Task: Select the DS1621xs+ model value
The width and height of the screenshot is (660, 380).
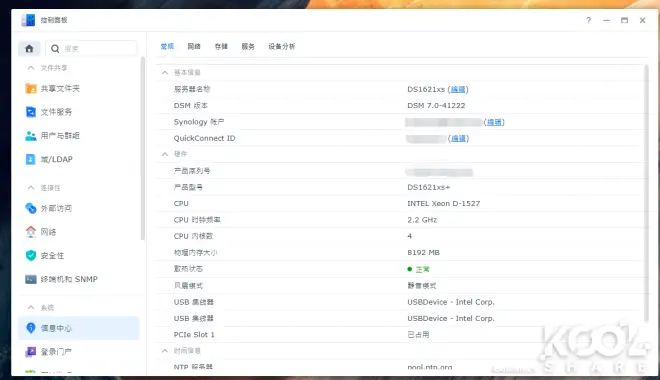Action: [x=428, y=187]
